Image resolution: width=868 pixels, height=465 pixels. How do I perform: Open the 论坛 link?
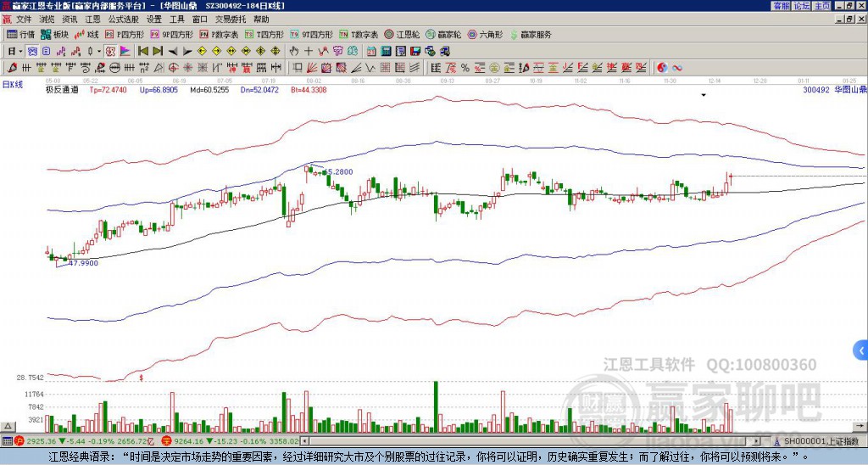tap(802, 5)
